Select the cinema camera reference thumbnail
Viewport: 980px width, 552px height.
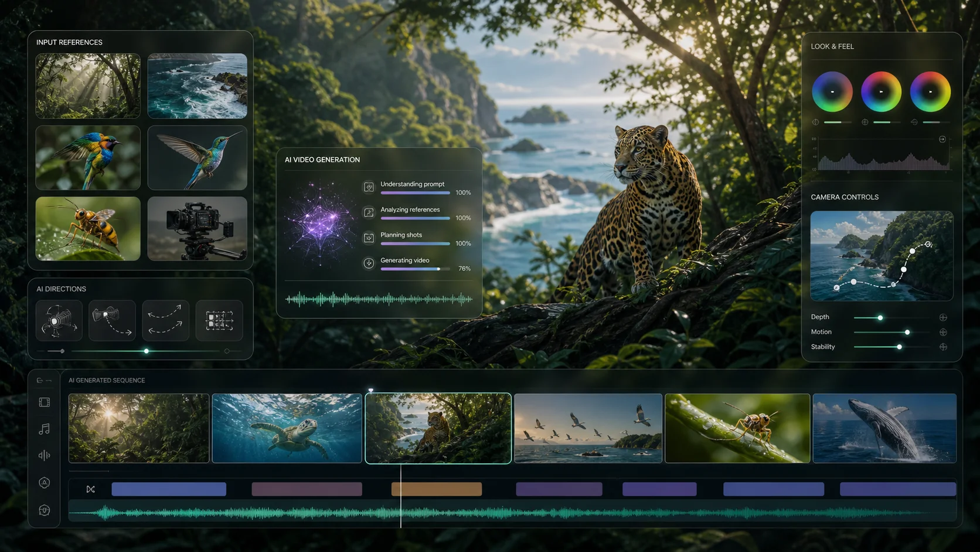[x=197, y=229]
